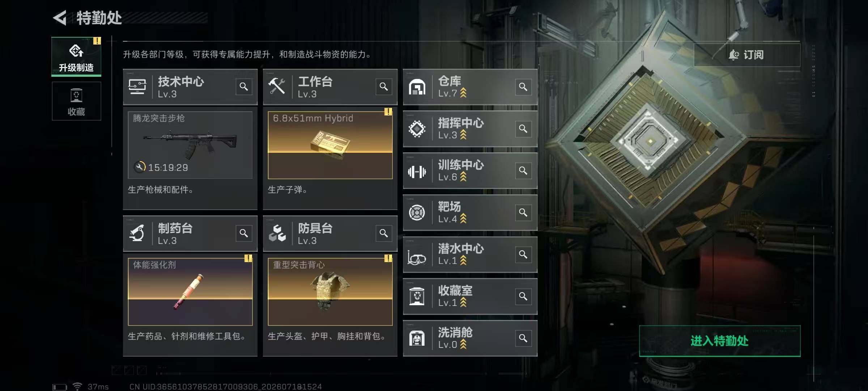Inspect 防具台 with magnifier icon
The width and height of the screenshot is (868, 391).
coord(384,234)
